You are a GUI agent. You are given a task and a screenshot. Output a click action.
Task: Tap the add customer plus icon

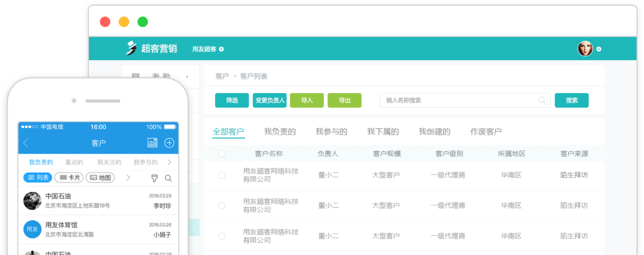(169, 143)
